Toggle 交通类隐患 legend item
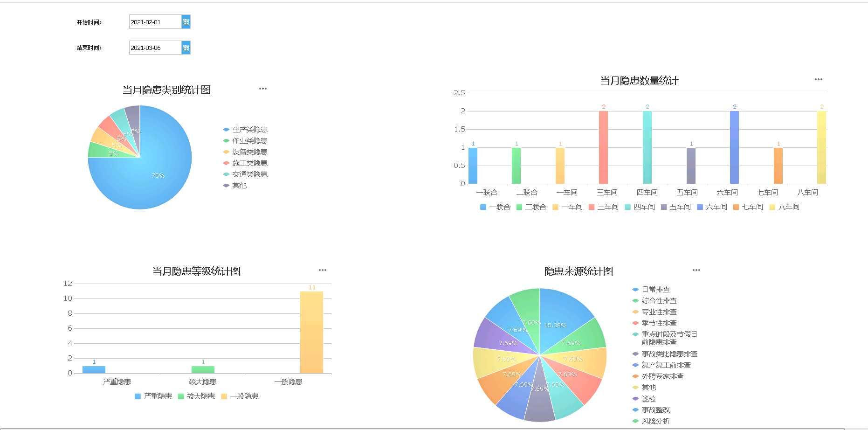The width and height of the screenshot is (868, 430). coord(245,174)
